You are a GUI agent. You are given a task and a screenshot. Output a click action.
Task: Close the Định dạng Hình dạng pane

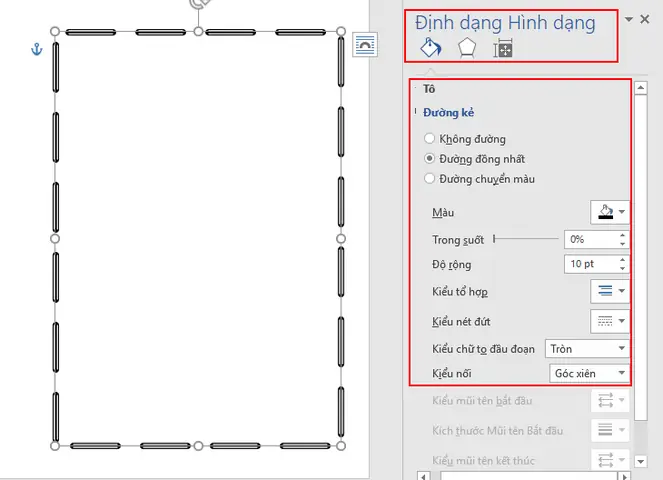click(645, 19)
